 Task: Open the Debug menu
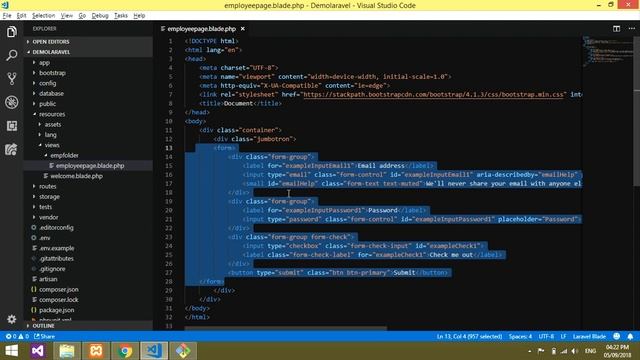coord(100,16)
